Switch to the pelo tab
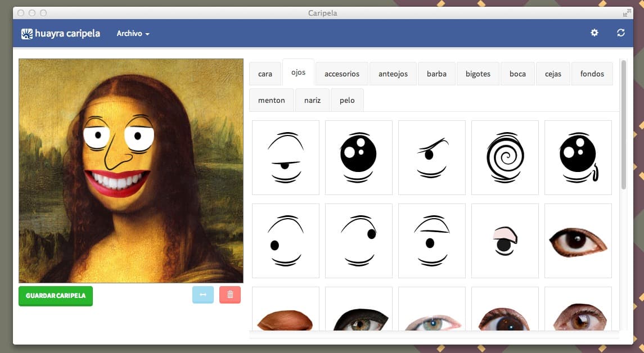This screenshot has width=644, height=353. (x=347, y=100)
